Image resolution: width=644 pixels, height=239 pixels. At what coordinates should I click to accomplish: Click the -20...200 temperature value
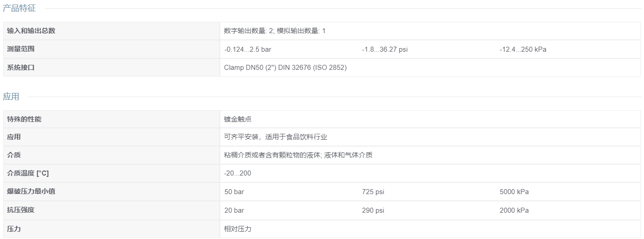pos(237,173)
